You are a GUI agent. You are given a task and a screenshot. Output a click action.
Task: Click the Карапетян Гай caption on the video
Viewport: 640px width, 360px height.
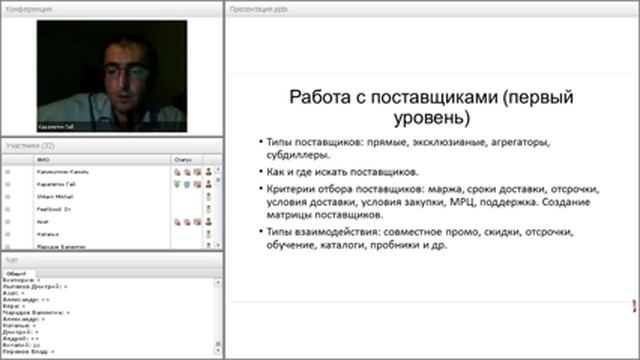pos(56,127)
